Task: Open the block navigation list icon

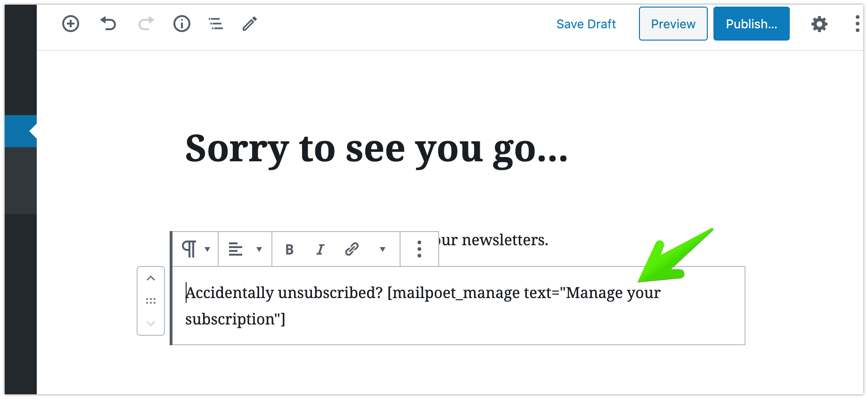Action: [x=216, y=24]
